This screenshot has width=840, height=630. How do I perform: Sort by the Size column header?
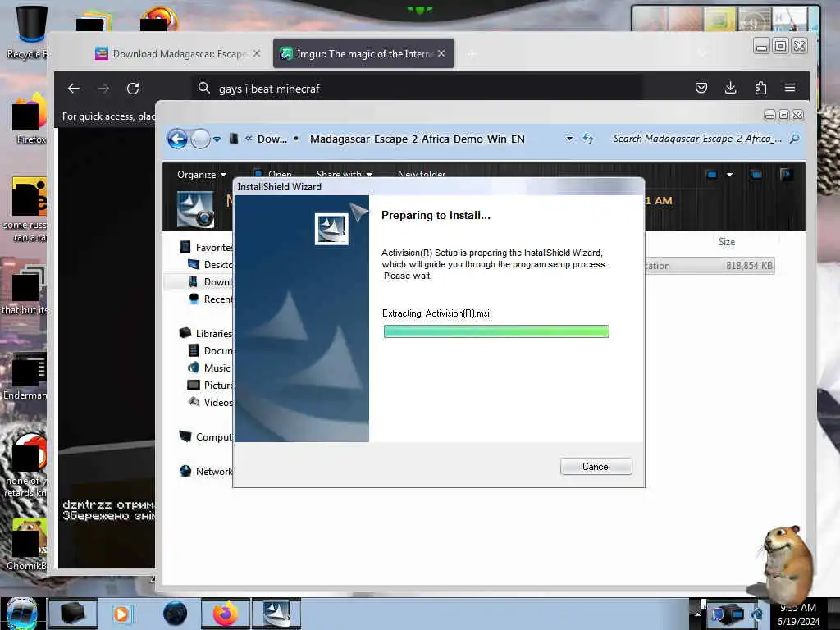tap(727, 242)
